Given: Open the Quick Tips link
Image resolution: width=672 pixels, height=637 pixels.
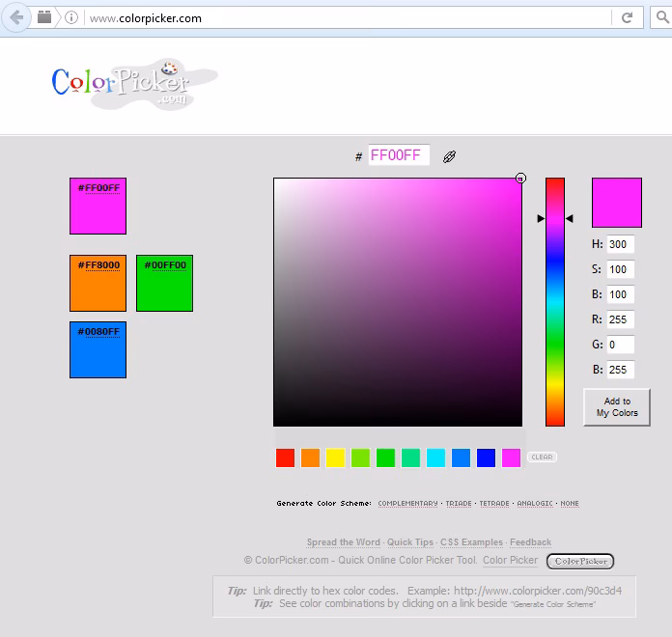Looking at the screenshot, I should click(410, 542).
